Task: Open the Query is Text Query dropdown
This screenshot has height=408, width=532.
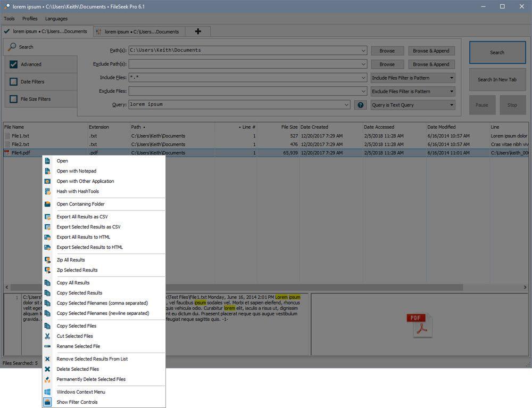Action: pos(413,105)
